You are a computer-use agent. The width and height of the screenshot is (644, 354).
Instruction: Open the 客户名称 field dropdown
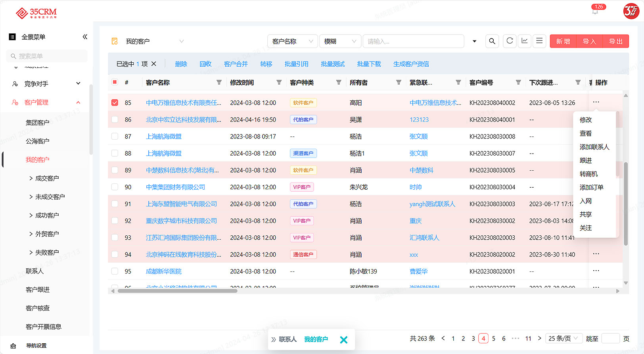tap(293, 41)
